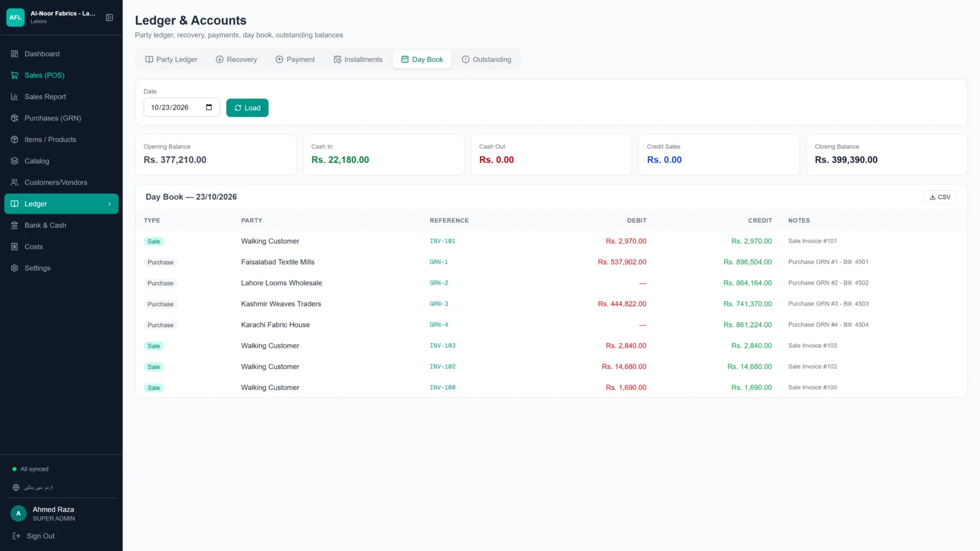Click the date field 10/23/2026
Viewport: 980px width, 551px height.
(x=181, y=107)
